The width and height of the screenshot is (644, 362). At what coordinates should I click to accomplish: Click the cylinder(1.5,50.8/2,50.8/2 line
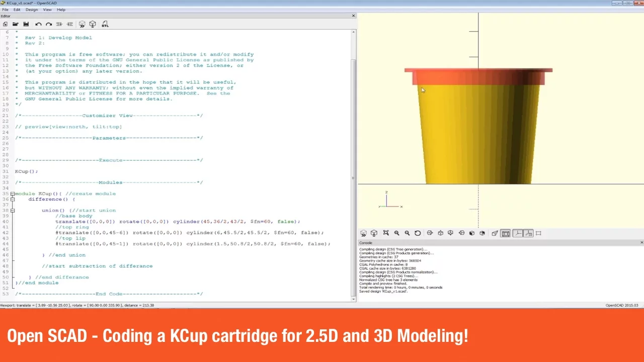[x=193, y=244]
